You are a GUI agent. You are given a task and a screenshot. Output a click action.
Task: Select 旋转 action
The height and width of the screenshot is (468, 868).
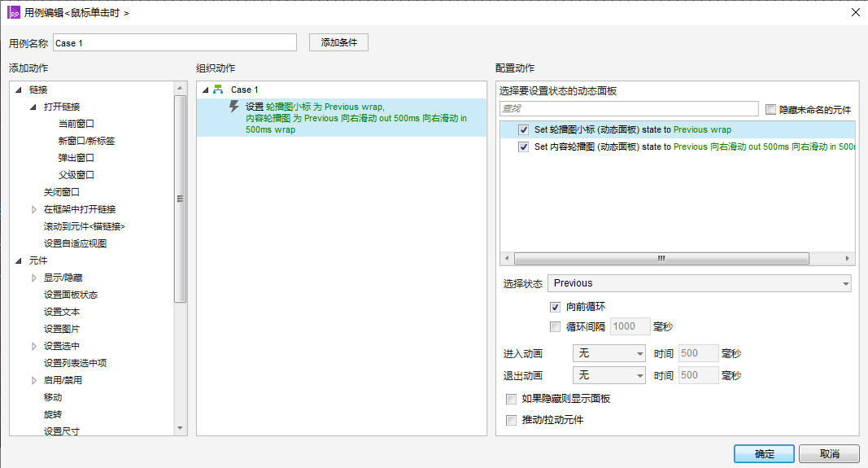coord(53,415)
